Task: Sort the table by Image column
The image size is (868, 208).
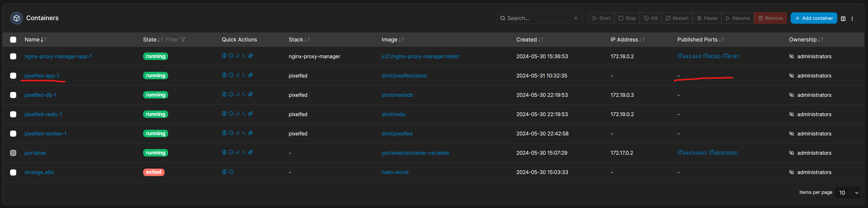Action: pos(392,40)
